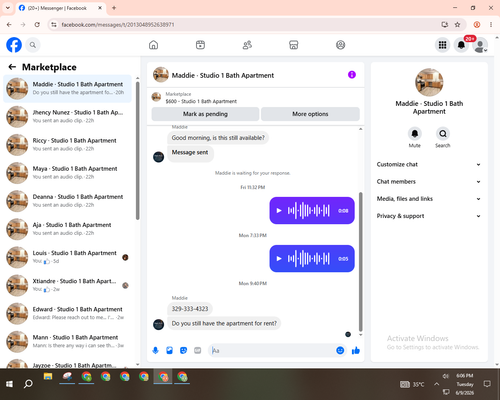Open the Windows Start menu

[9, 384]
